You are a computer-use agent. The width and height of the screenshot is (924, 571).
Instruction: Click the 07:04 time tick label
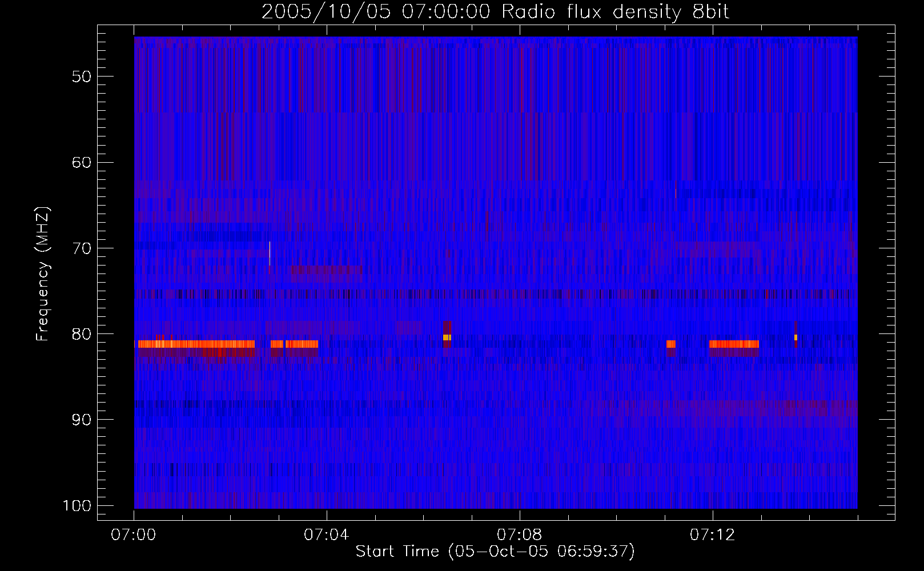[x=327, y=535]
